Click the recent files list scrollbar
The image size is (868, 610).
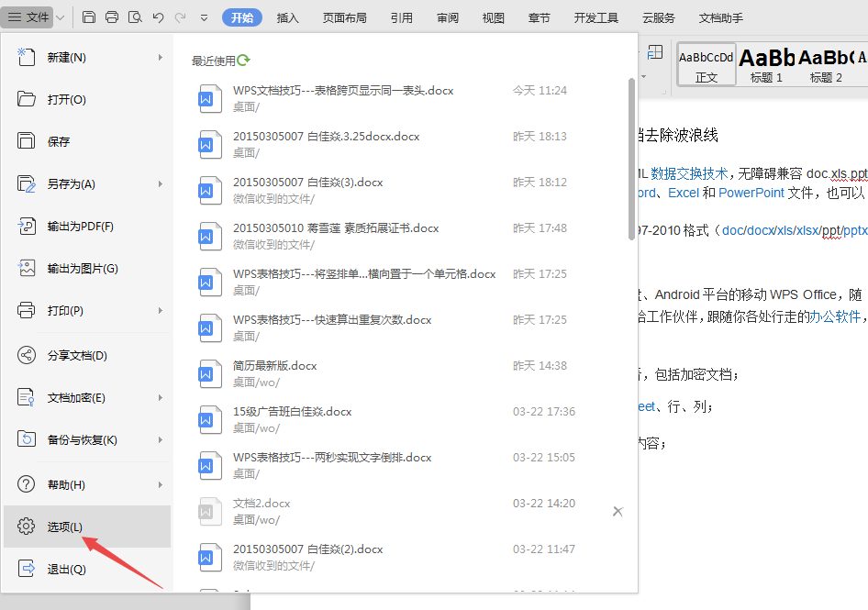(x=631, y=159)
